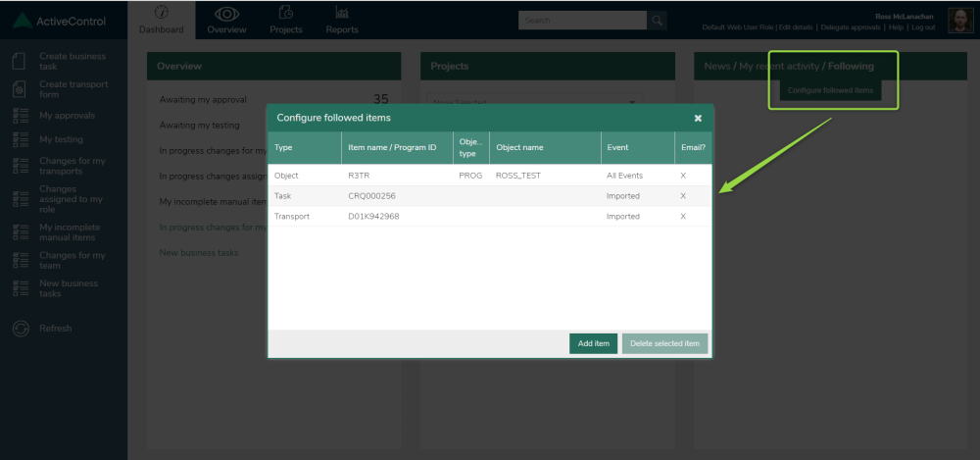This screenshot has width=980, height=460.
Task: Click Changes for my team icon
Action: pyautogui.click(x=21, y=260)
